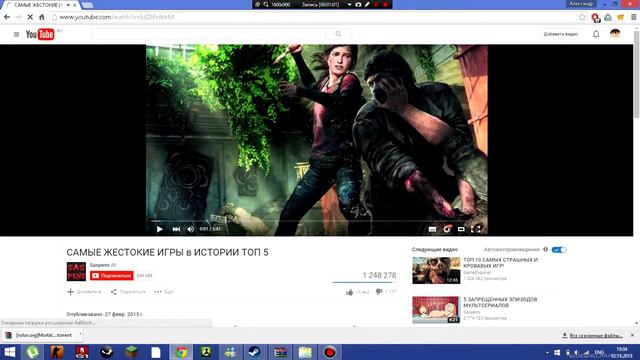Open the system tray volume icon
The image size is (640, 360).
(576, 352)
